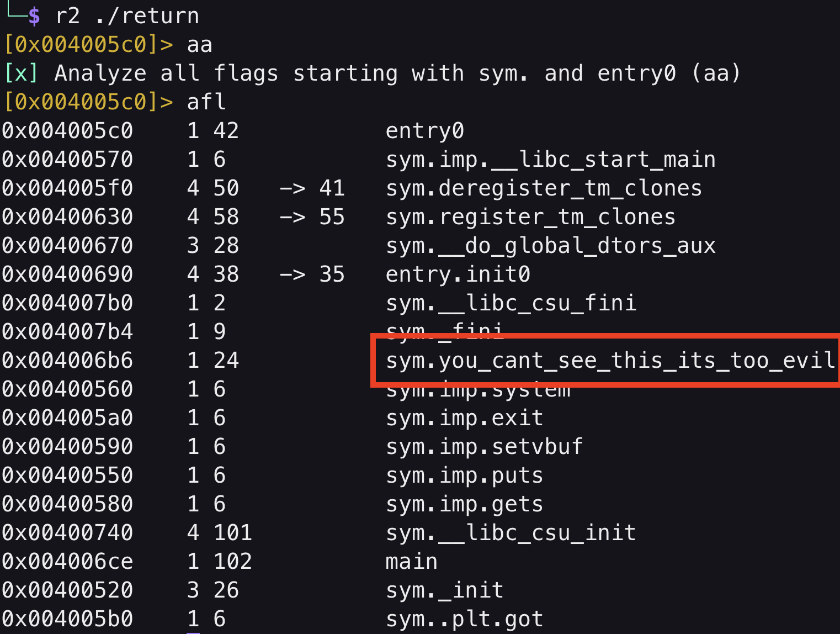Click the sym.deregister_tm_clones entry

pos(544,188)
